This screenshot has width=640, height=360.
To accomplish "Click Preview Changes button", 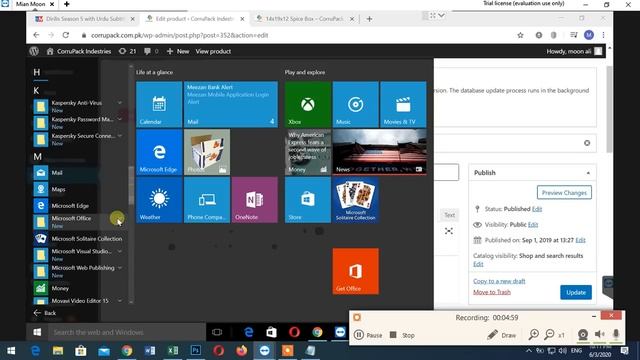I will [x=564, y=193].
